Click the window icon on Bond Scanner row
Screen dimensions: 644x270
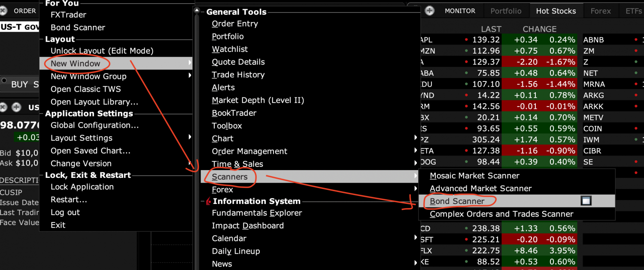(x=586, y=201)
